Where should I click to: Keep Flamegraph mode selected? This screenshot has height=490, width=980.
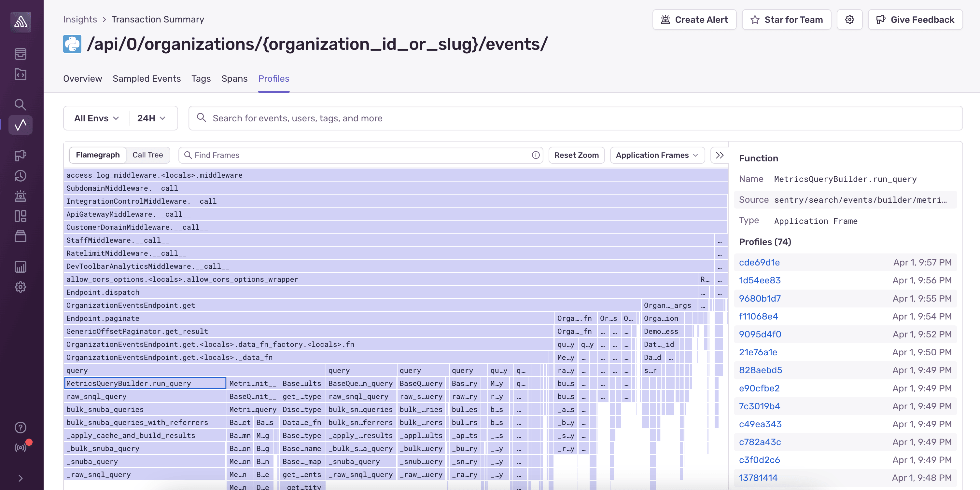[x=98, y=155]
